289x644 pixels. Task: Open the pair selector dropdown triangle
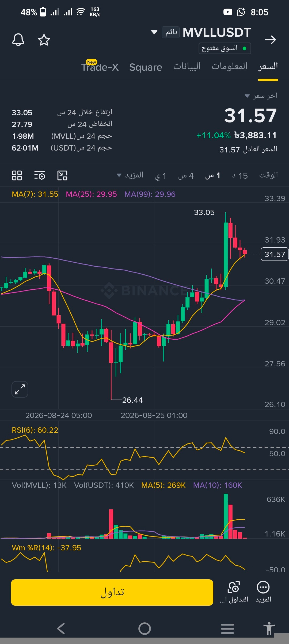point(154,32)
